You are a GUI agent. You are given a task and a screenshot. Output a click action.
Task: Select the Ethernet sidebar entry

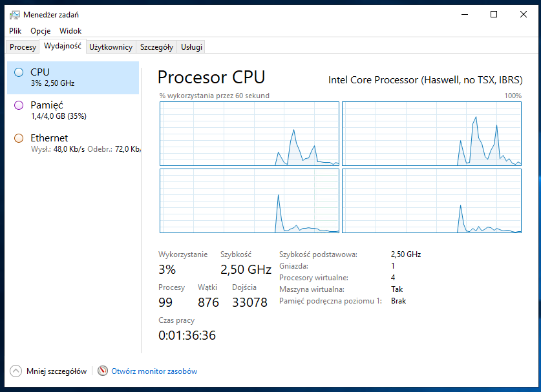tap(73, 143)
